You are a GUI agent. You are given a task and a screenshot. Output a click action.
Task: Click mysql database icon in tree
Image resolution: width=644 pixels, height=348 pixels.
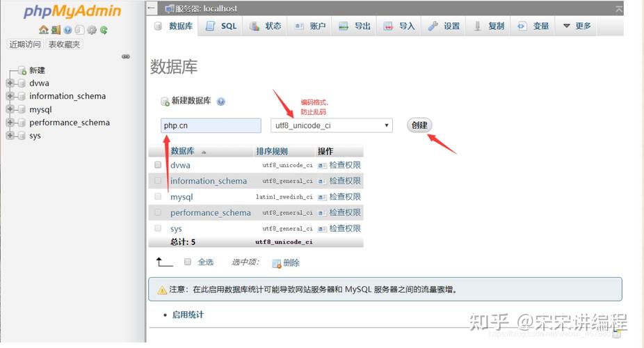pyautogui.click(x=22, y=109)
